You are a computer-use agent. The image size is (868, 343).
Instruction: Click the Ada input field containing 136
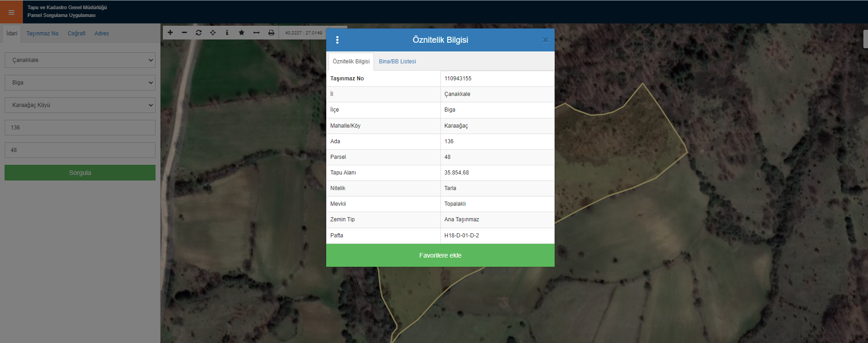[80, 128]
